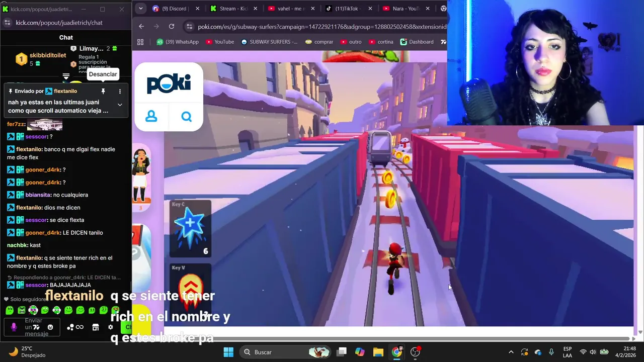Viewport: 644px width, 362px height.
Task: Open OBS Studio from the taskbar
Action: click(x=415, y=352)
